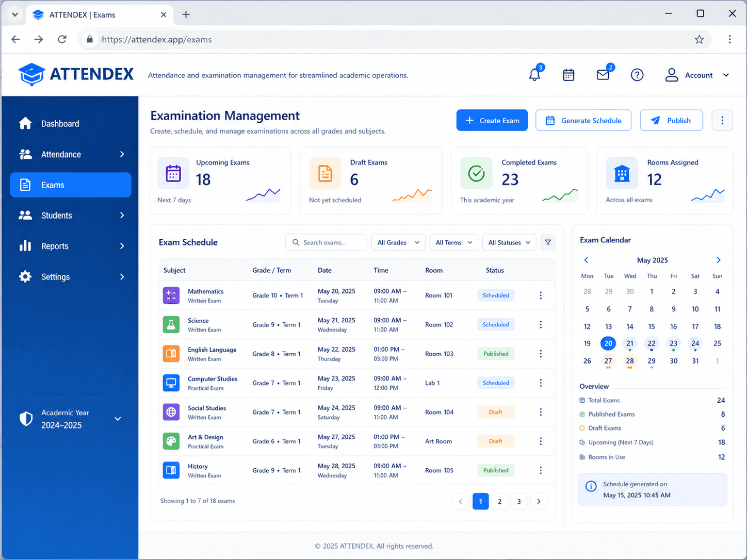747x560 pixels.
Task: Click the Generate Schedule button
Action: pyautogui.click(x=583, y=120)
